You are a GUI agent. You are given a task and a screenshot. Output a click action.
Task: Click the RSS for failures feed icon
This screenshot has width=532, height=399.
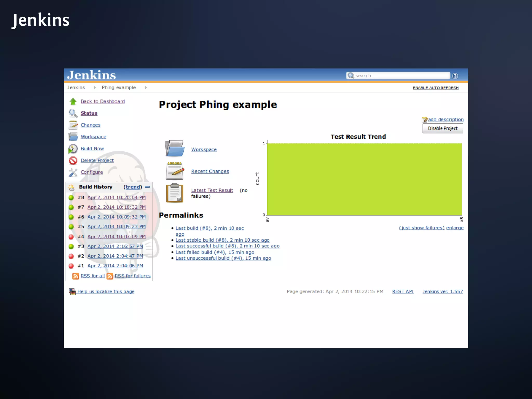(x=110, y=276)
